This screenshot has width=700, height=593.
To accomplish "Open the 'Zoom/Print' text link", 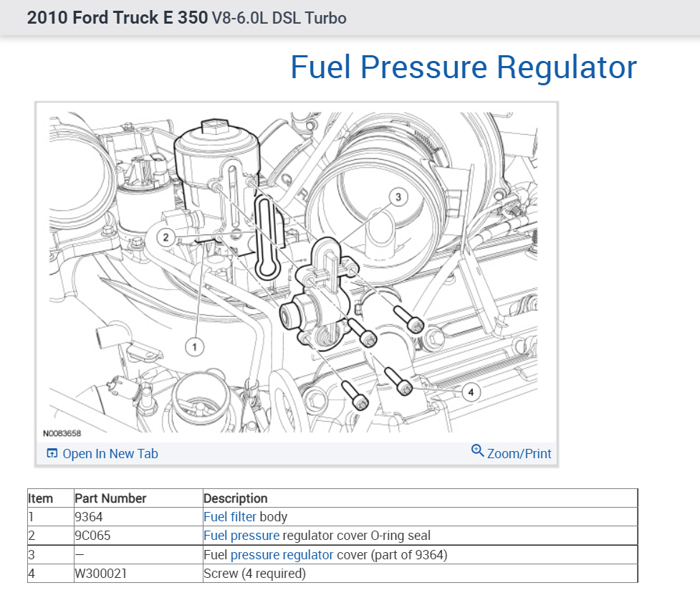I will (x=519, y=454).
